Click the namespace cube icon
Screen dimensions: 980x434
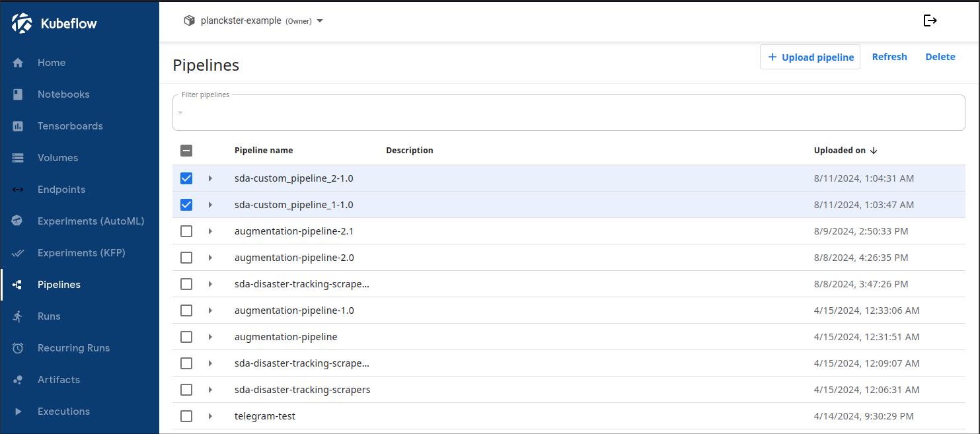(x=190, y=20)
